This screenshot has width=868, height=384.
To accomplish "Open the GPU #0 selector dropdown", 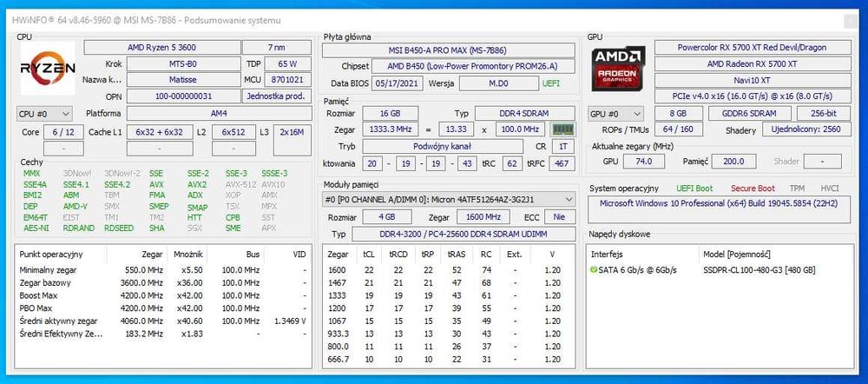I will coord(616,114).
